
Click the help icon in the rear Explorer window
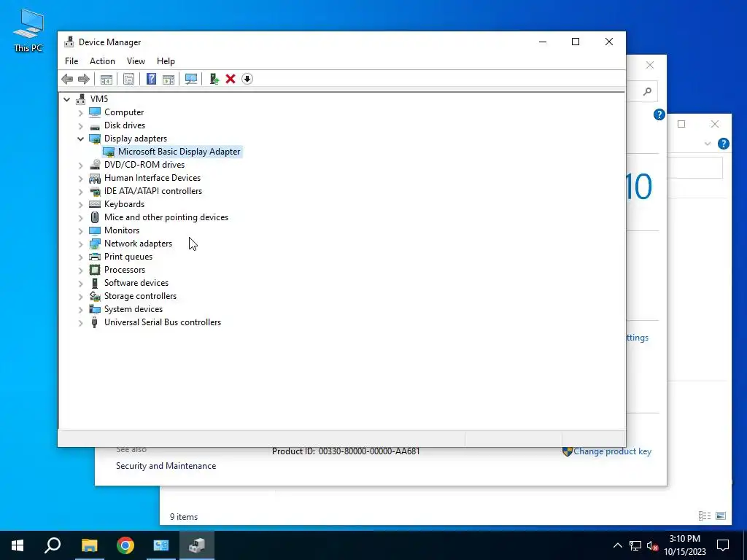[723, 144]
